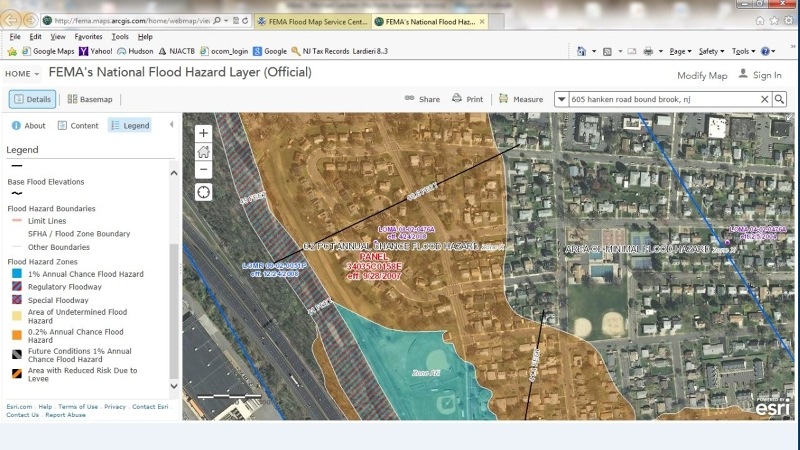800x450 pixels.
Task: Zoom out the map with minus button
Action: (203, 169)
